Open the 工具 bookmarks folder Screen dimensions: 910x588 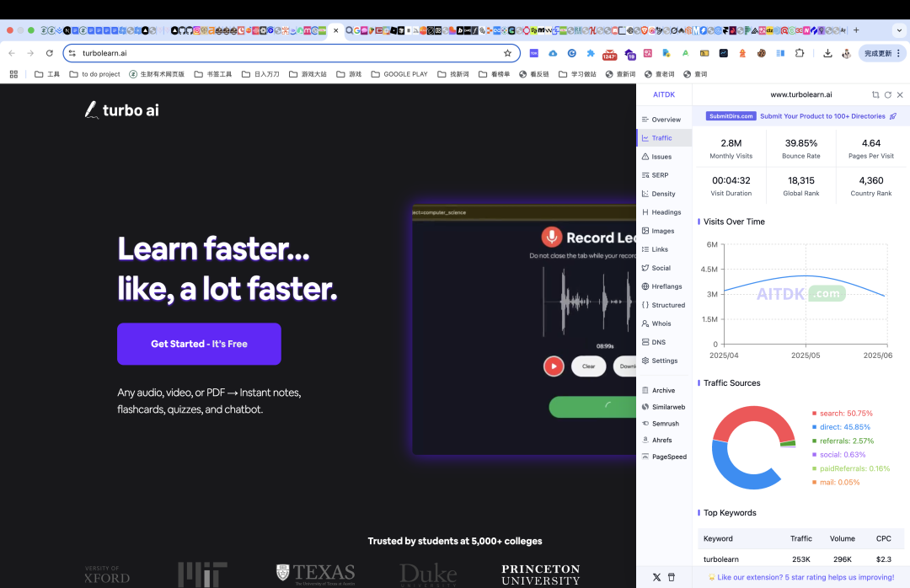click(47, 74)
